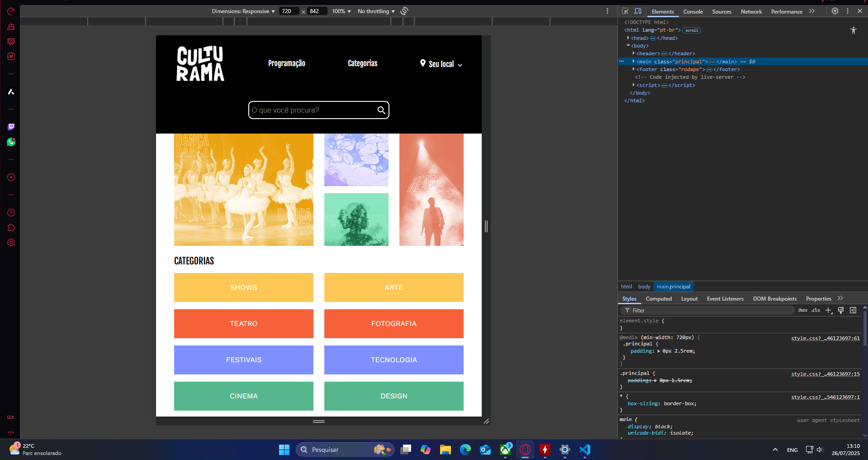Viewport: 868px width, 460px height.
Task: Expand the main class principal node
Action: point(634,62)
